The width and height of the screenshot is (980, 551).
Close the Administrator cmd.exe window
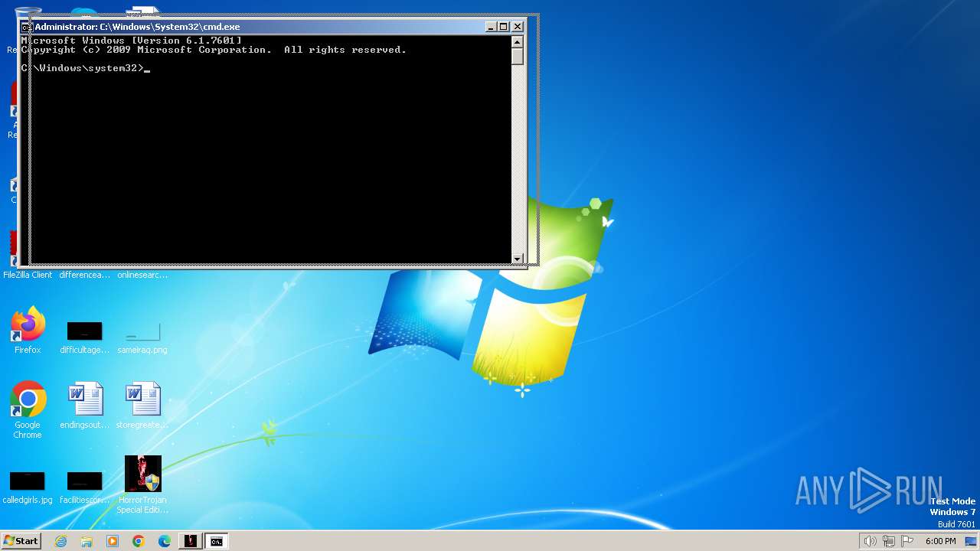(x=518, y=27)
